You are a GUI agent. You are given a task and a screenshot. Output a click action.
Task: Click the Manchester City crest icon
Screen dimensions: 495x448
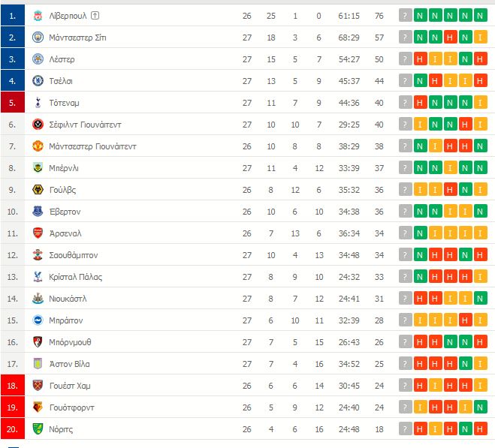pyautogui.click(x=38, y=38)
